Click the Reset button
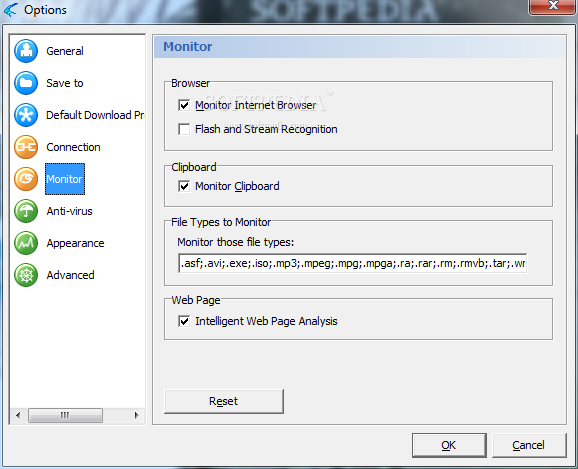Viewport: 578px width, 469px height. point(224,401)
